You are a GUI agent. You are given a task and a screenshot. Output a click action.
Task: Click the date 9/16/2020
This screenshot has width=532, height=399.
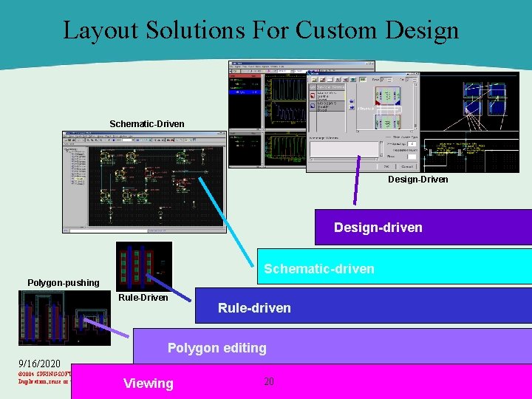(39, 364)
